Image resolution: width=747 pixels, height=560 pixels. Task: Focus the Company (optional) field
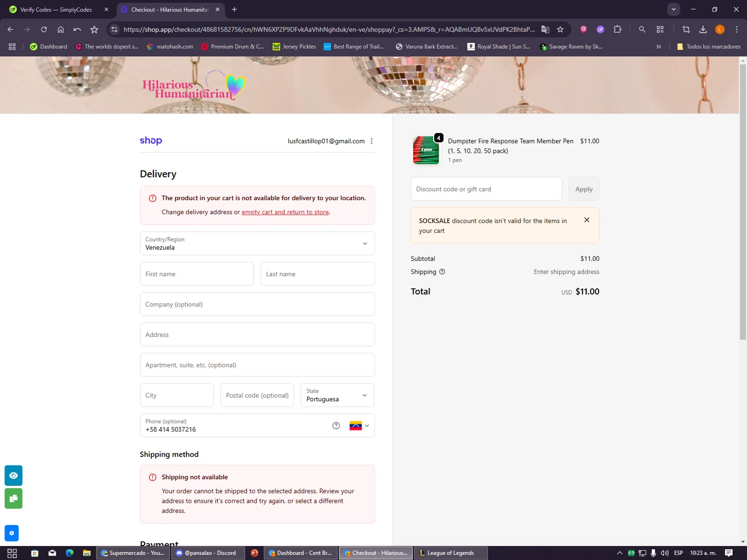point(257,304)
